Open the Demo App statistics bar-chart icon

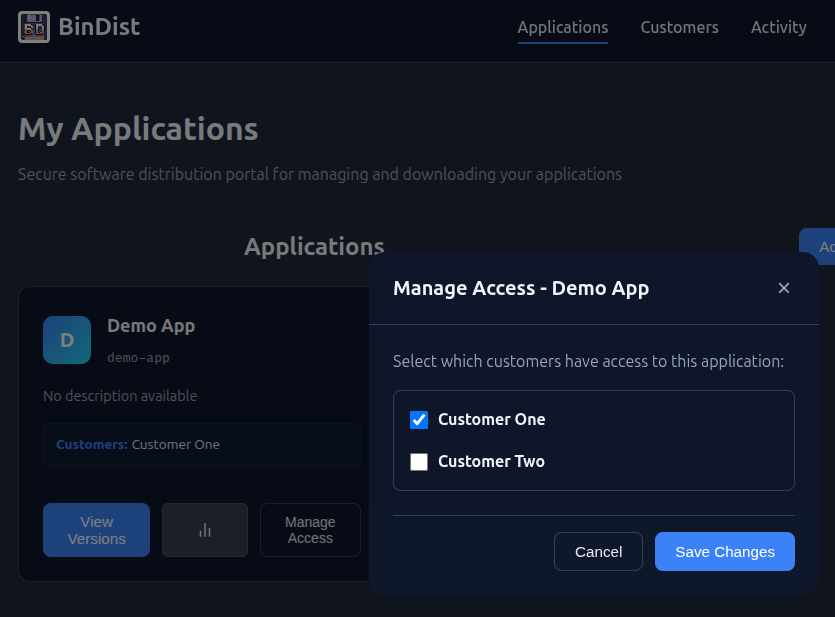coord(205,530)
